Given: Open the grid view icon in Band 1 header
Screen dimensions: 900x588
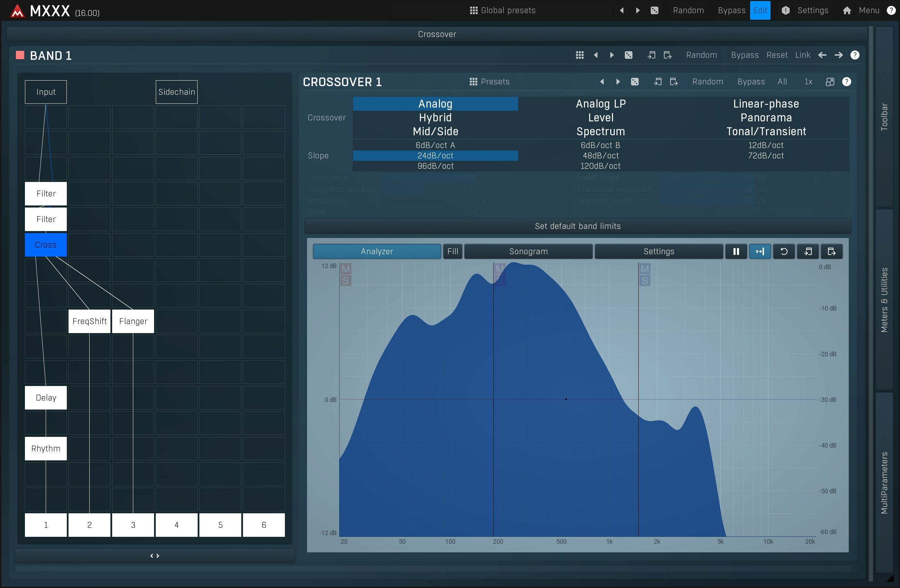Looking at the screenshot, I should 580,55.
